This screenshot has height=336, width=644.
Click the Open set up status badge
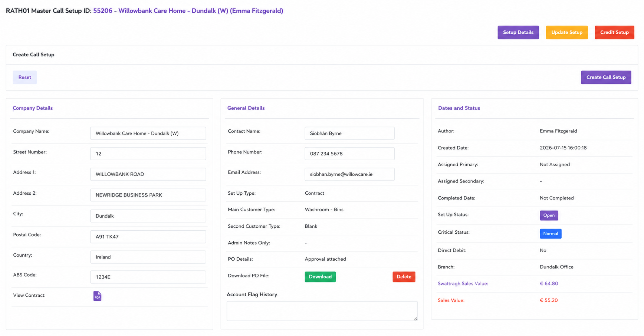point(549,215)
